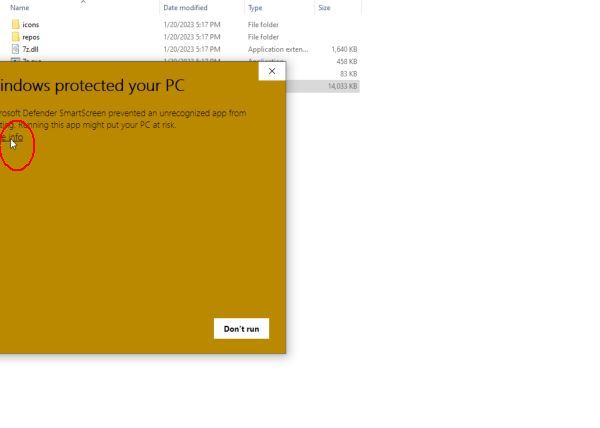The height and width of the screenshot is (428, 600).
Task: Sort by Name column header
Action: click(20, 8)
